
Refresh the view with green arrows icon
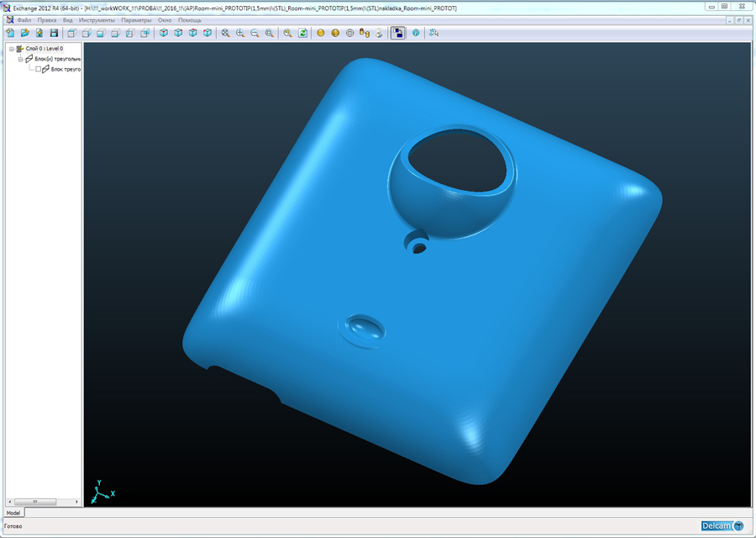click(x=302, y=33)
